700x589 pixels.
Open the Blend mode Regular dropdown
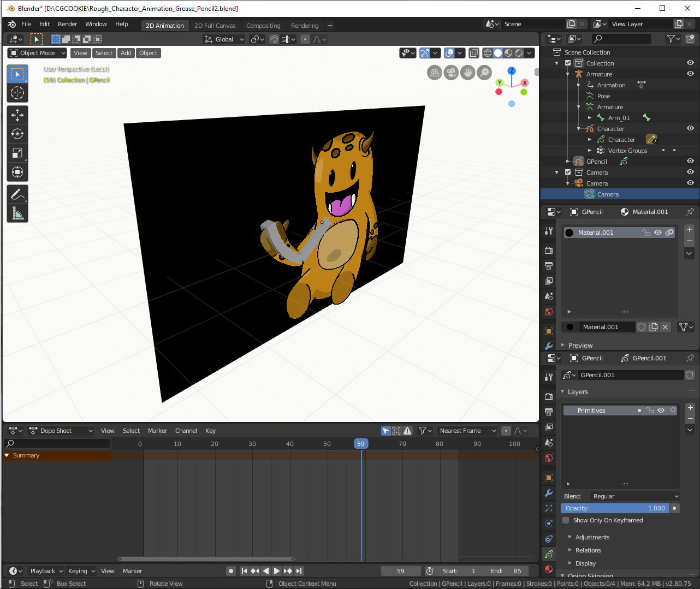pos(635,496)
